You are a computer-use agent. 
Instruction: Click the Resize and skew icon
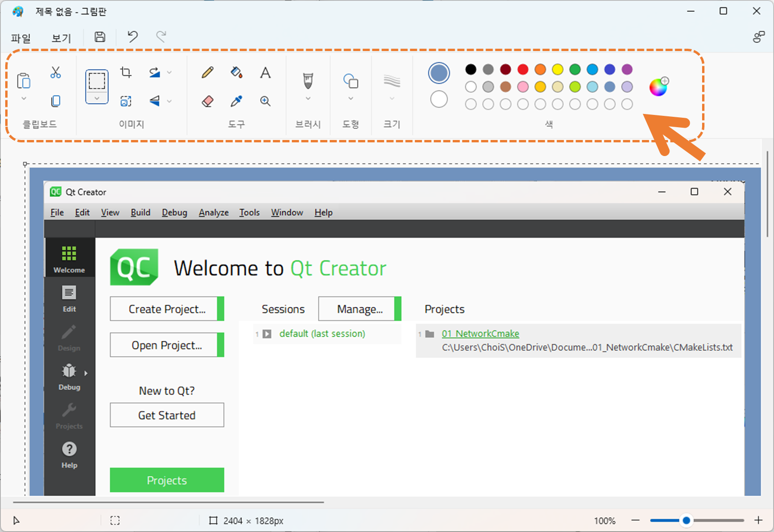[x=126, y=101]
